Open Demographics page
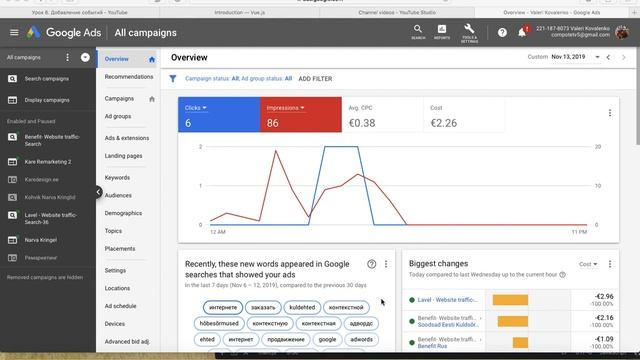This screenshot has width=640, height=360. click(123, 213)
